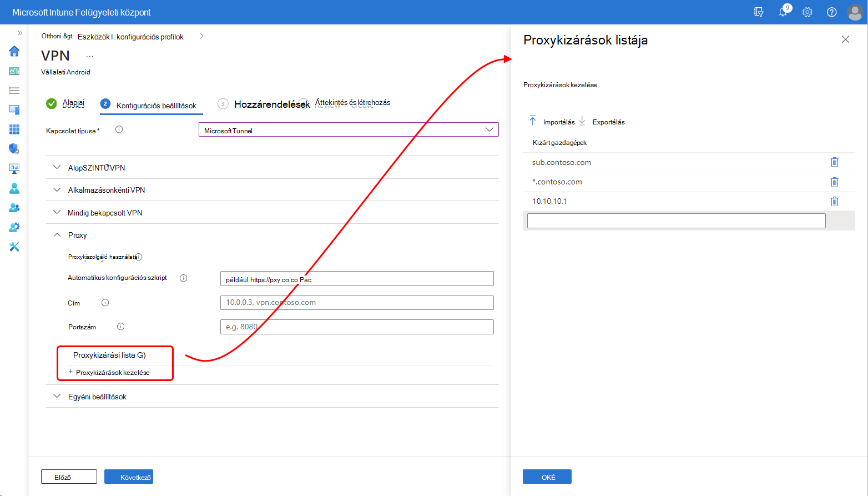This screenshot has width=868, height=496.
Task: Click the Portszám input field
Action: tap(357, 327)
